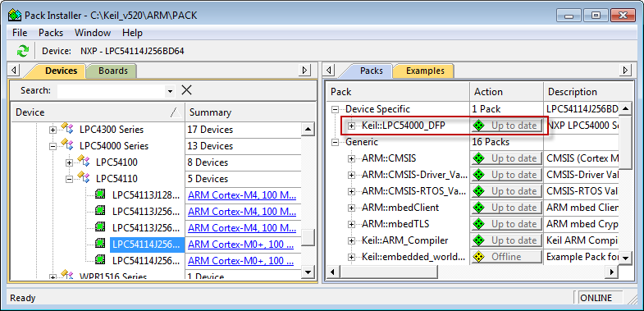Click chip icon of LPC54113J128 device
Screen dimensions: 644x311
100,194
